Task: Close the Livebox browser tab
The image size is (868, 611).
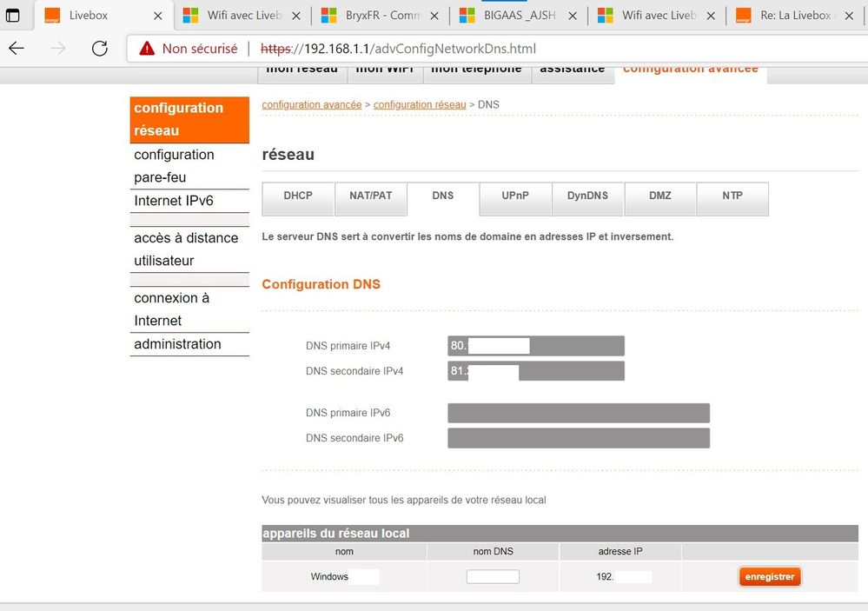Action: click(x=157, y=16)
